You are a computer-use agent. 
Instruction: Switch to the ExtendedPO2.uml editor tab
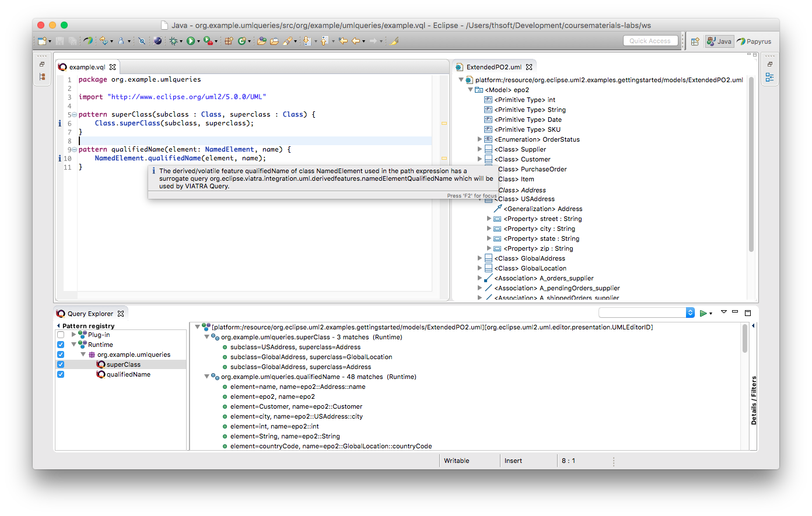(494, 67)
